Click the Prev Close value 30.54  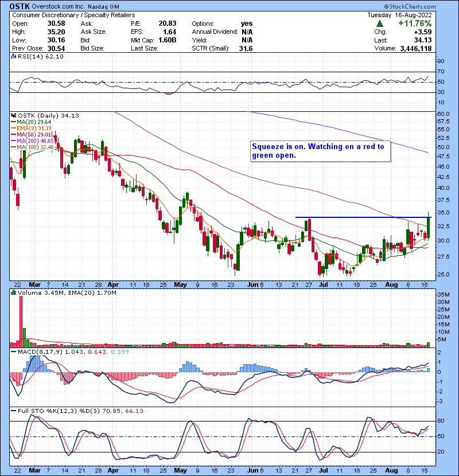click(56, 49)
